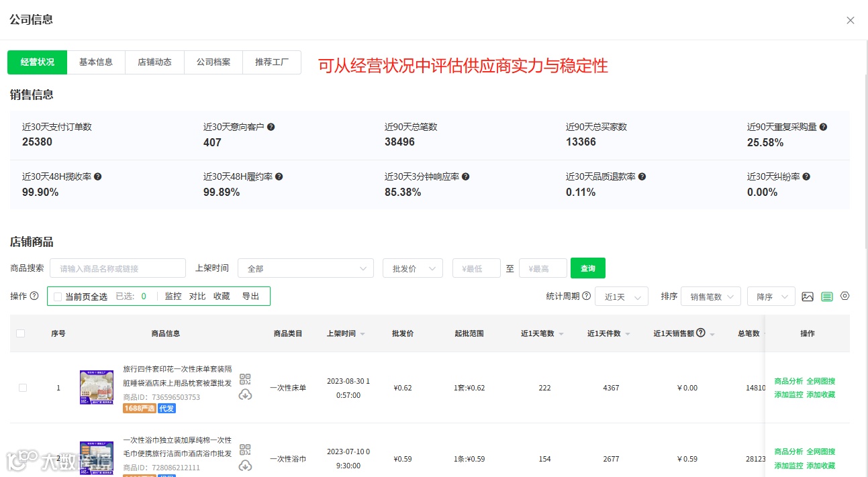
Task: Open the 基本信息 tab
Action: point(96,62)
